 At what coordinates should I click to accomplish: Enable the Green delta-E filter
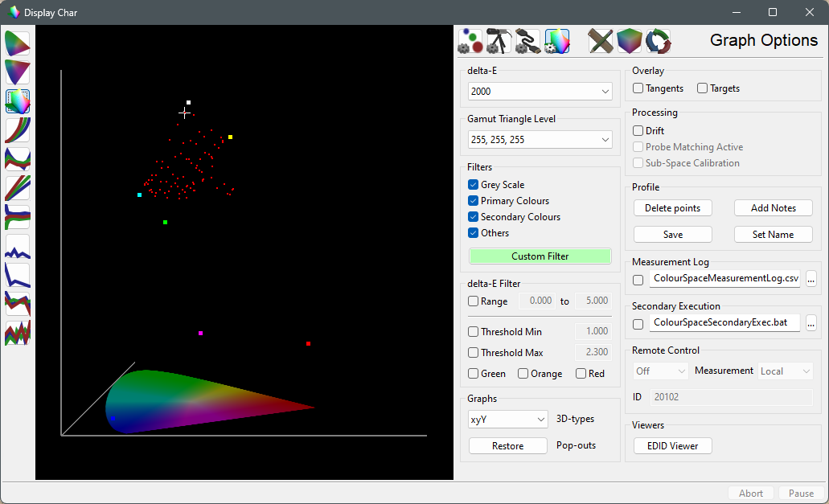474,373
